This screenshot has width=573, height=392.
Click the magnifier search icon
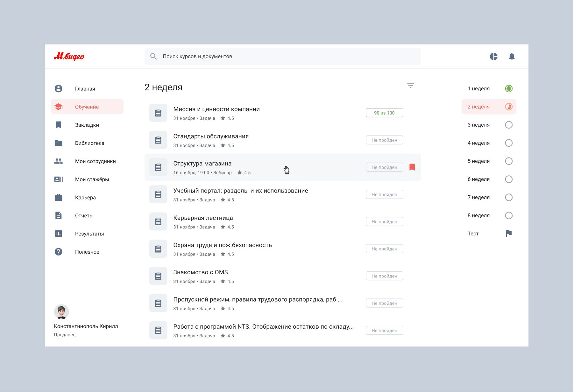[153, 56]
